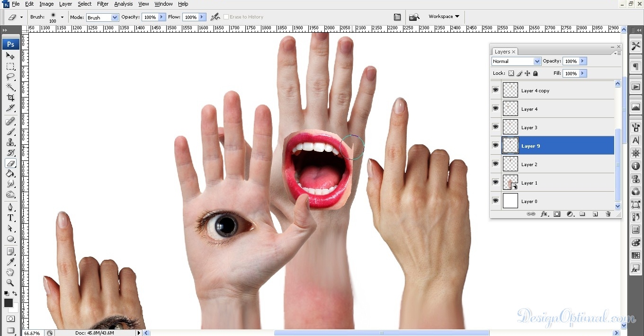Select Layer 3 in the layers list
Screen dimensions: 644x336
(x=553, y=127)
